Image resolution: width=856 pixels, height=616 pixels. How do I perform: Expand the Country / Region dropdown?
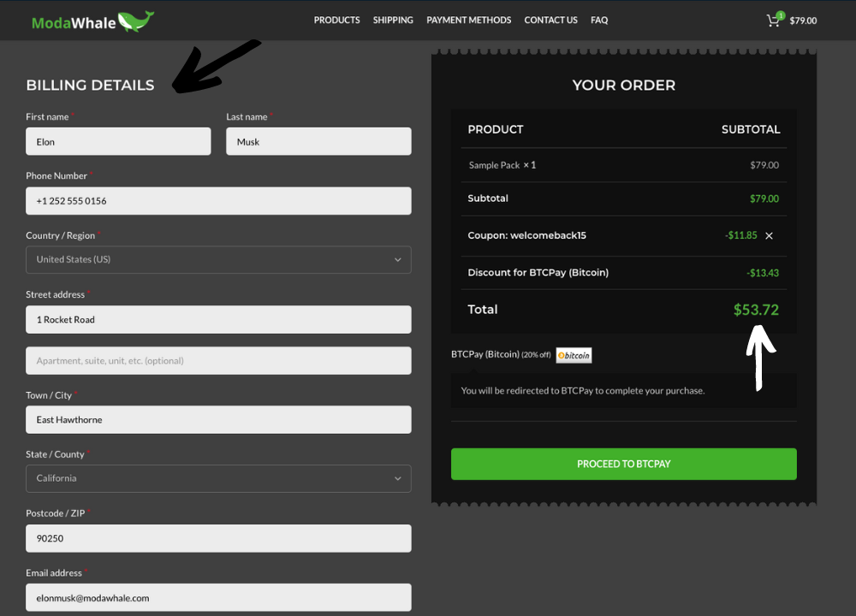(218, 259)
